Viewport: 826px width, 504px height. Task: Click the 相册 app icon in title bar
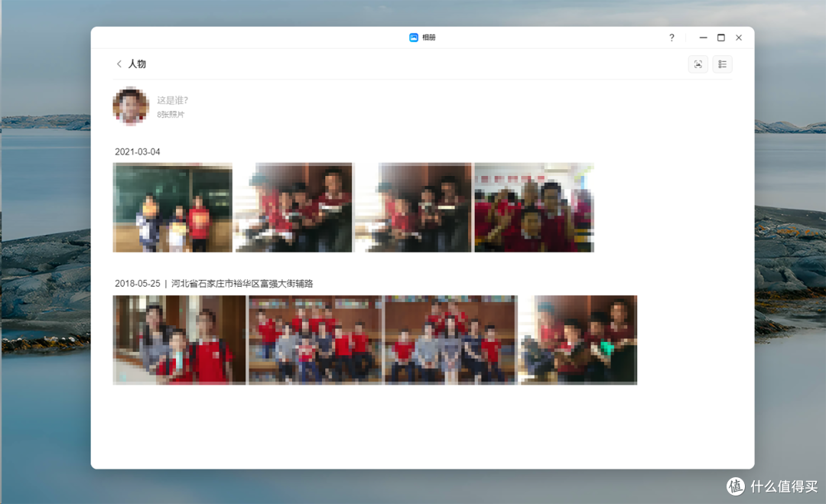(414, 37)
